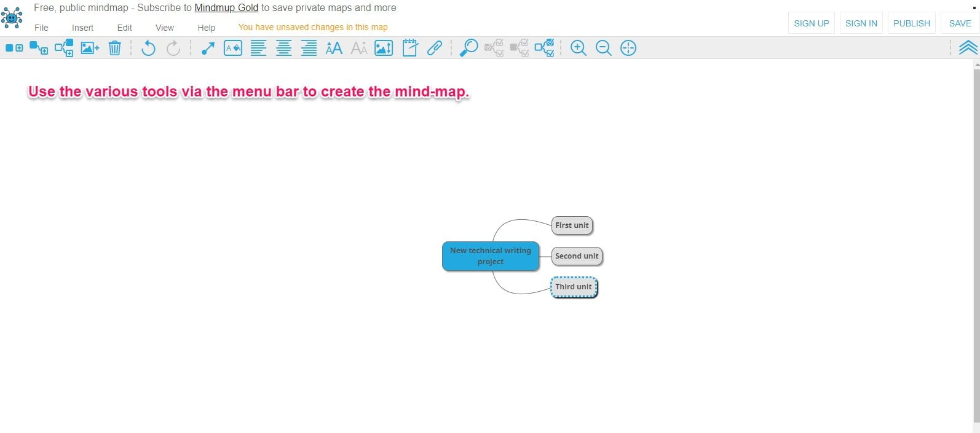This screenshot has height=433, width=980.
Task: Follow the Mindmup Gold link
Action: pos(226,8)
